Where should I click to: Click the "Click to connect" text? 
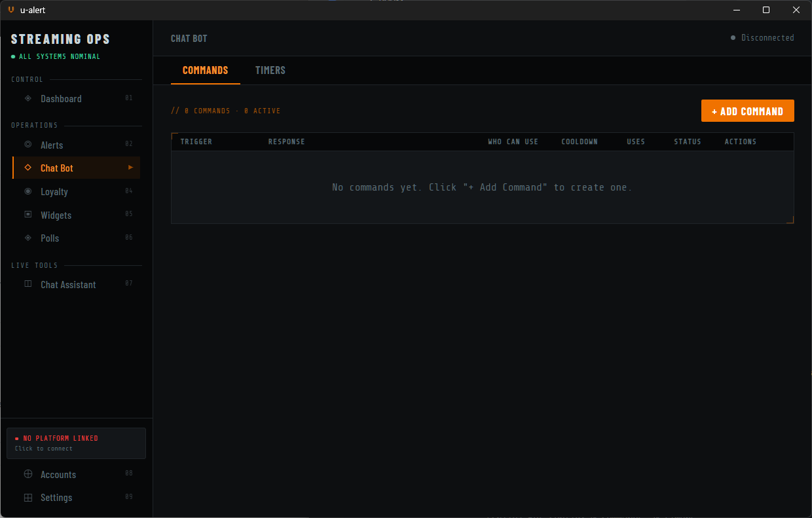click(x=43, y=449)
